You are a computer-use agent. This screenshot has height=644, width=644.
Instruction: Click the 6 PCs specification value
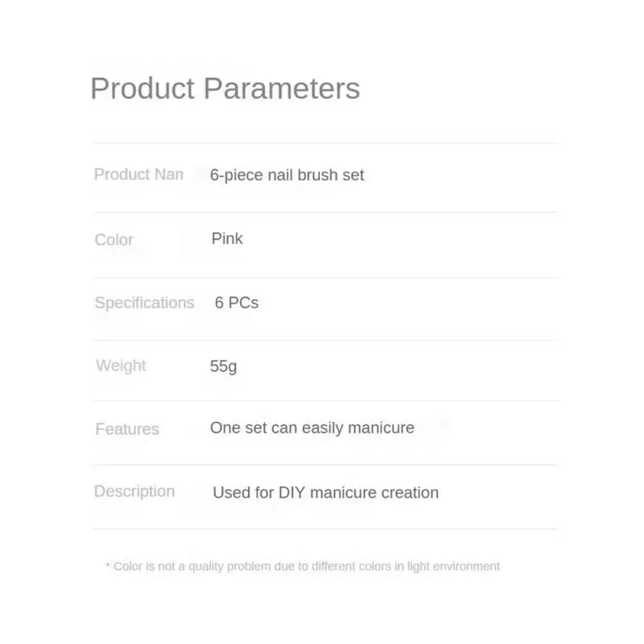237,303
